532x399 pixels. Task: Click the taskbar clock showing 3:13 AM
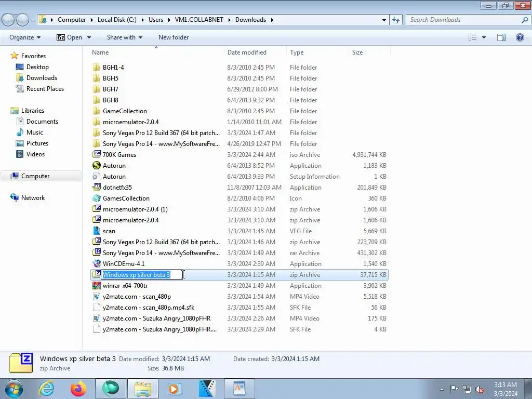click(505, 389)
